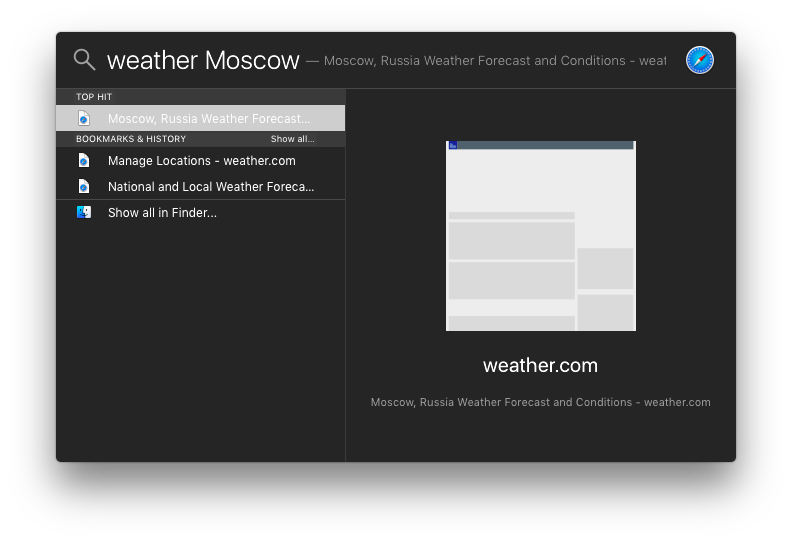This screenshot has width=792, height=542.
Task: Select the top hit Moscow, Russia Weather Forecast
Action: (201, 118)
